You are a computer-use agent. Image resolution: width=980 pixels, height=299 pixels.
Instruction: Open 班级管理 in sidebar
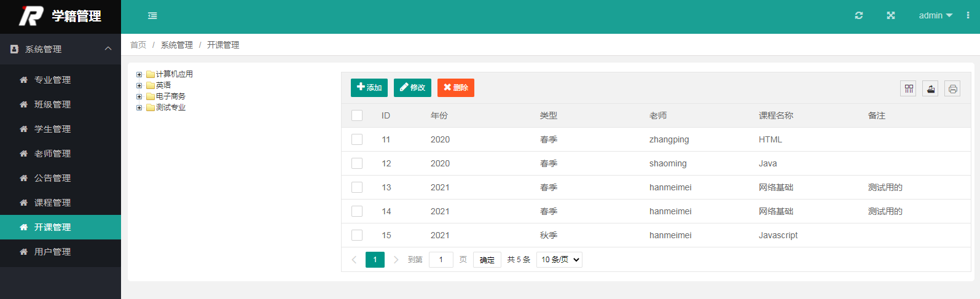60,104
